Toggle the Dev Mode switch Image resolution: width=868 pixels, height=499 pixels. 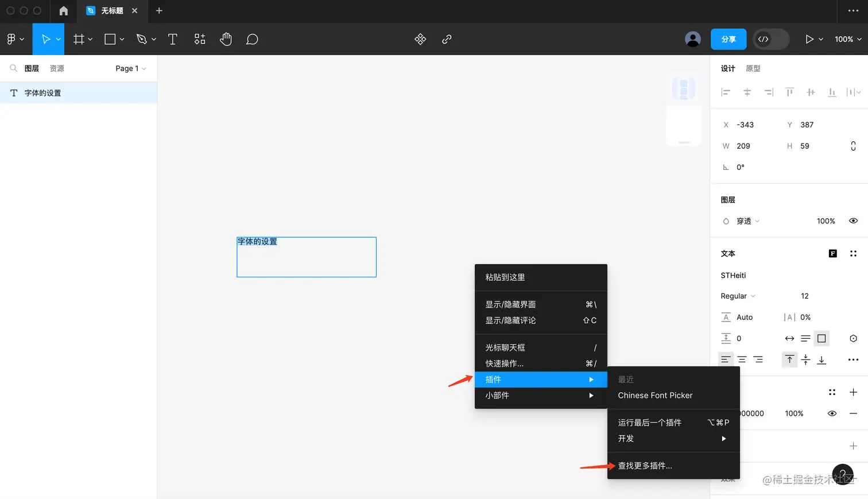click(771, 39)
